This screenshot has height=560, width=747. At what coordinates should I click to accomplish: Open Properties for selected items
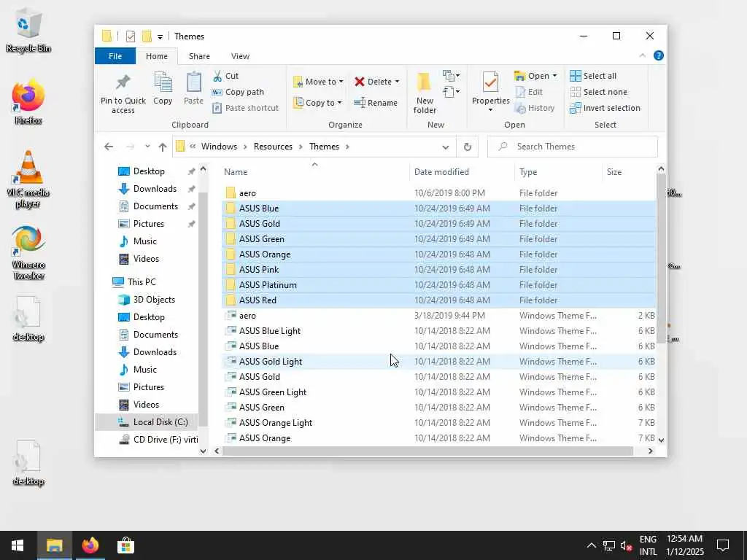[x=490, y=91]
